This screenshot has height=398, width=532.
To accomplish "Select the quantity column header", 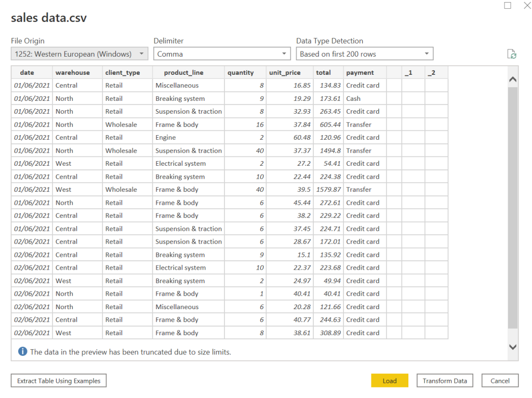I will point(245,73).
